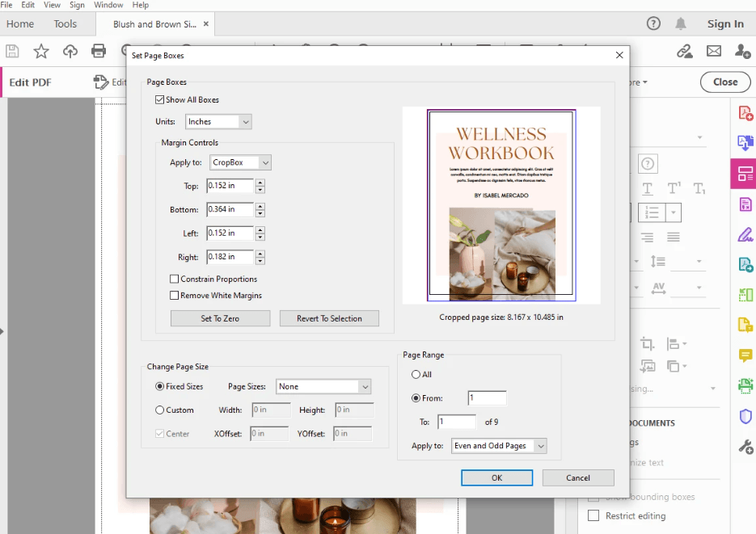Select the Custom page size radio button

159,410
